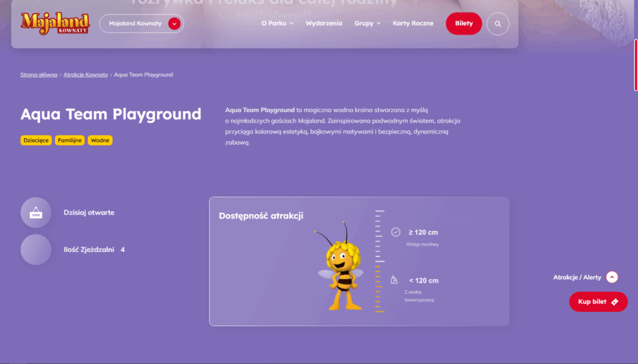Click Maya the Bee figure
638x364 pixels.
pos(340,266)
